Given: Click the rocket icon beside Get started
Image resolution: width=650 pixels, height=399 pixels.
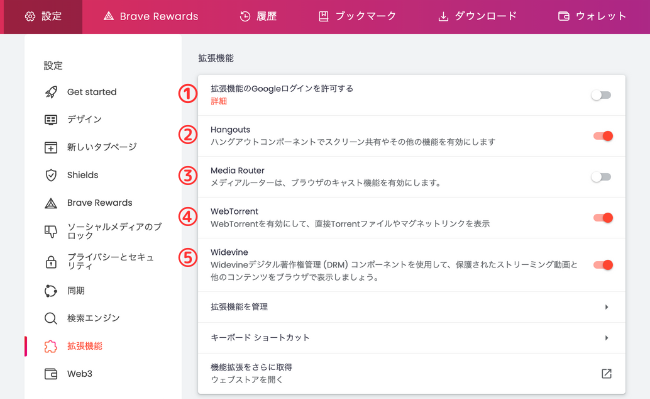Looking at the screenshot, I should click(x=51, y=92).
